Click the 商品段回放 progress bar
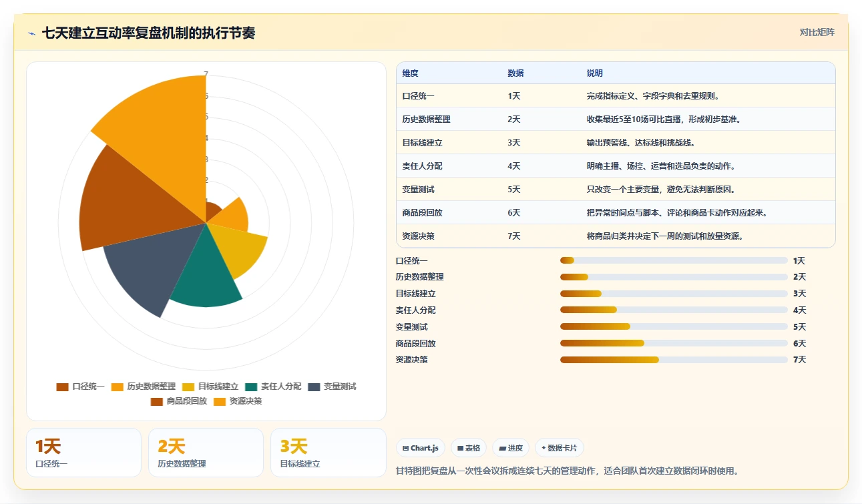The height and width of the screenshot is (504, 862). (x=674, y=343)
